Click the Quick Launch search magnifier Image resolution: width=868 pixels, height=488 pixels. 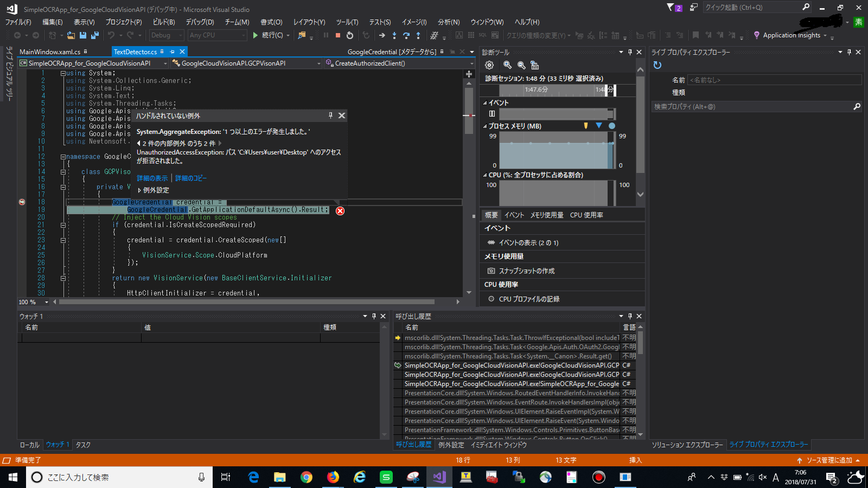tap(806, 7)
